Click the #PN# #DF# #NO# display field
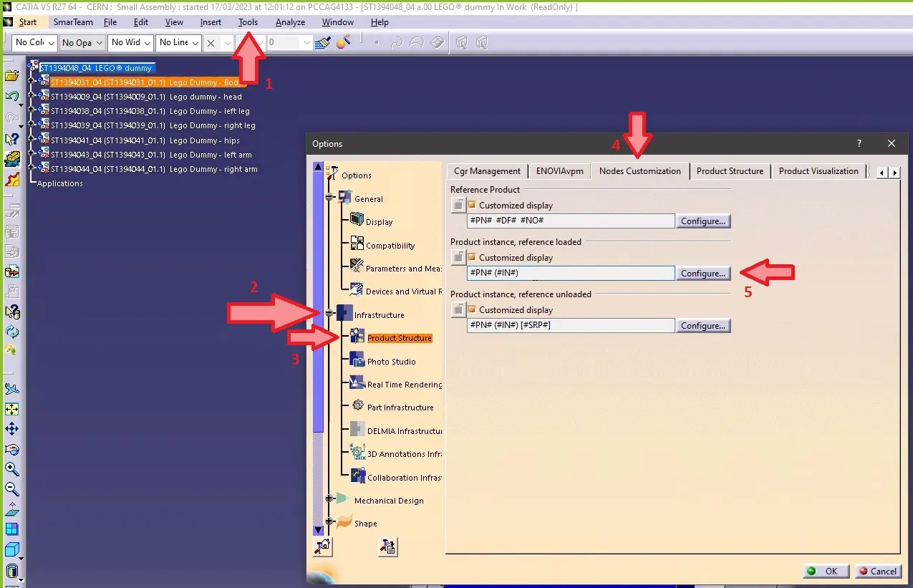Image resolution: width=913 pixels, height=588 pixels. click(571, 221)
